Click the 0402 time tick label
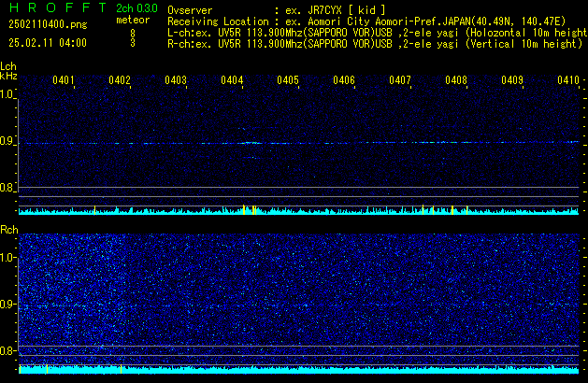The image size is (588, 383). [x=120, y=80]
